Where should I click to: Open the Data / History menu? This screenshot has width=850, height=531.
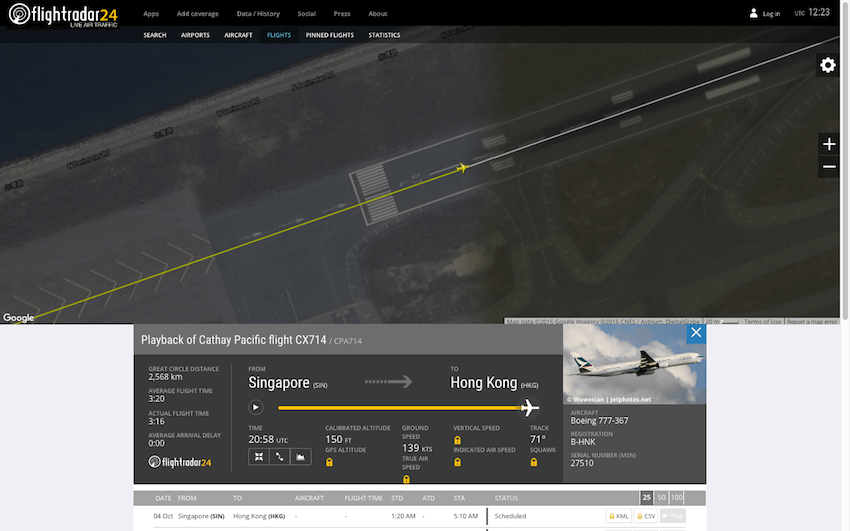258,14
